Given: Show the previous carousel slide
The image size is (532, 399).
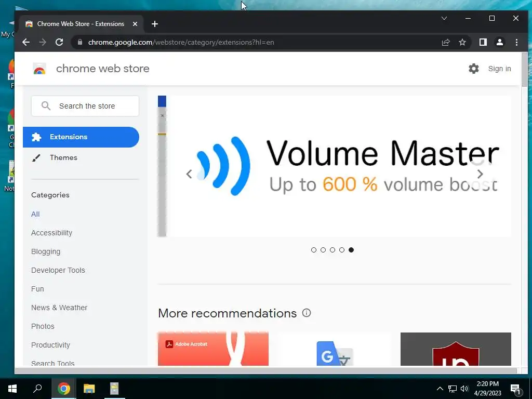Looking at the screenshot, I should [x=189, y=174].
